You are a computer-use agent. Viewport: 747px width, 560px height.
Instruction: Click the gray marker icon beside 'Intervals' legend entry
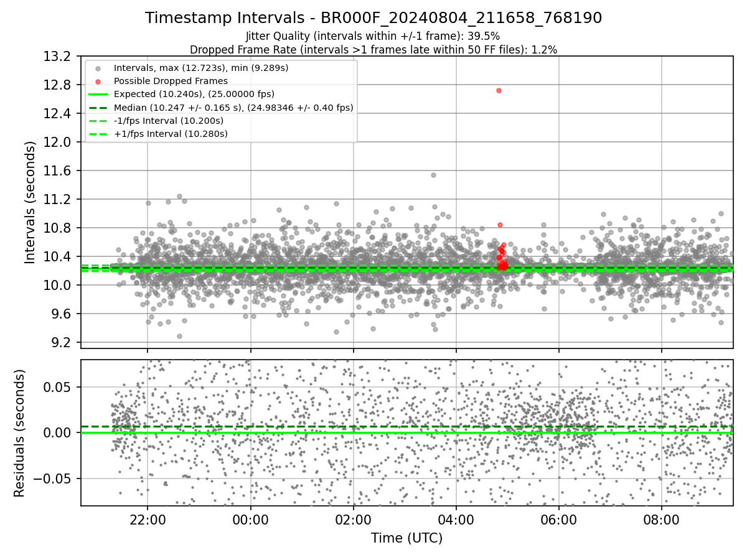pos(98,68)
